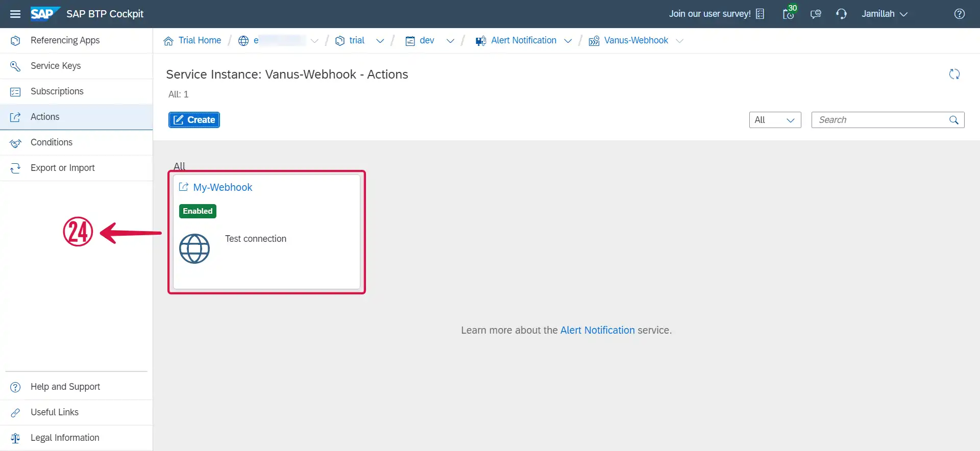Open Export or Import section

(x=77, y=168)
